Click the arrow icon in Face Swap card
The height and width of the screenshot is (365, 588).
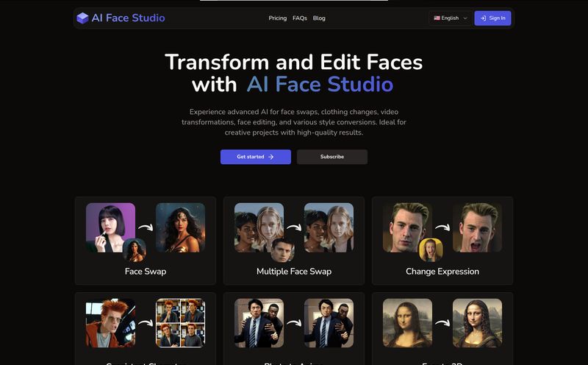pos(146,227)
